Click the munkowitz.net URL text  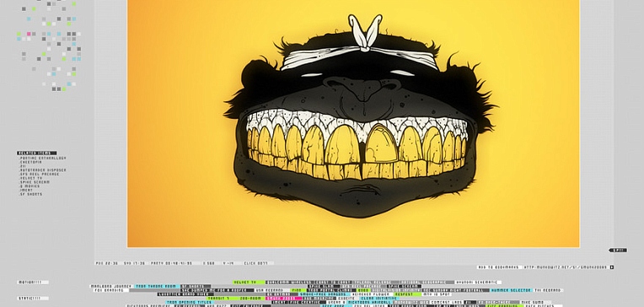pyautogui.click(x=566, y=267)
